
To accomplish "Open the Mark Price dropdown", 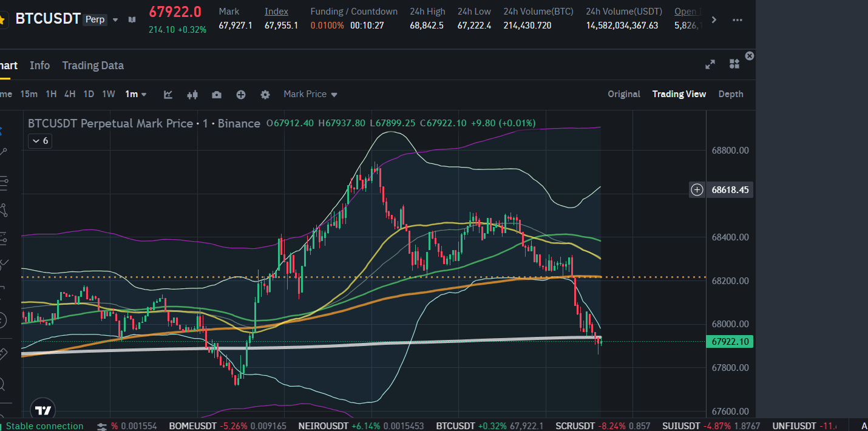I will coord(310,94).
